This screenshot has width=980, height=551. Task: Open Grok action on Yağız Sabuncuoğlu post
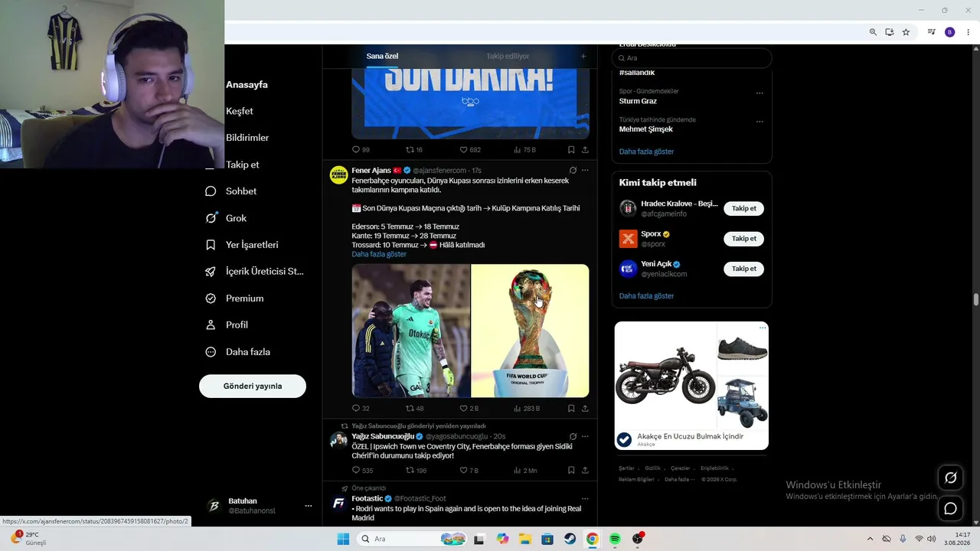click(x=573, y=436)
